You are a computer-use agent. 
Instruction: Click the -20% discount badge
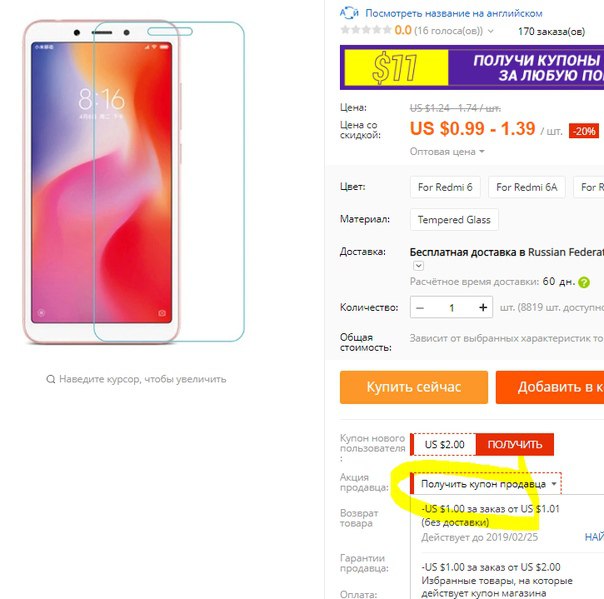584,131
